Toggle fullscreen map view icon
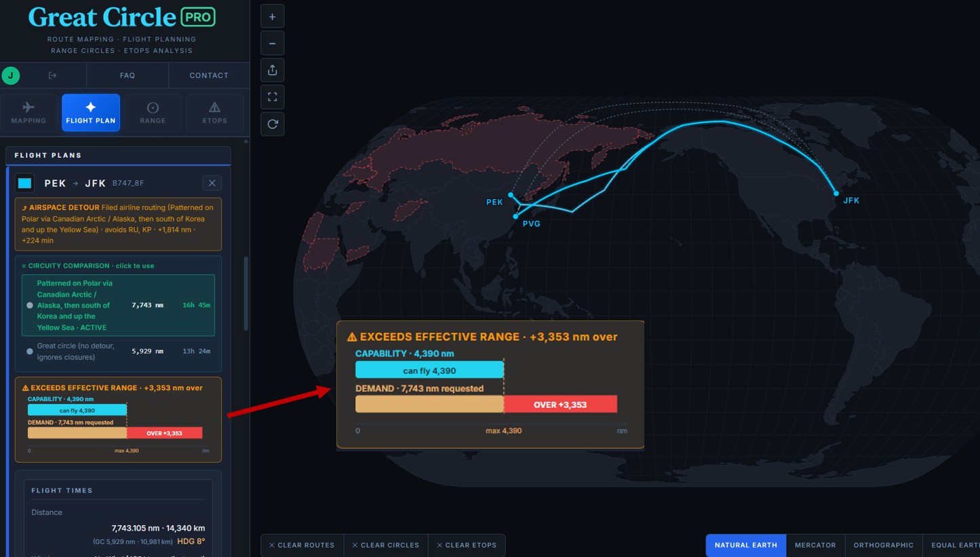 (x=273, y=98)
